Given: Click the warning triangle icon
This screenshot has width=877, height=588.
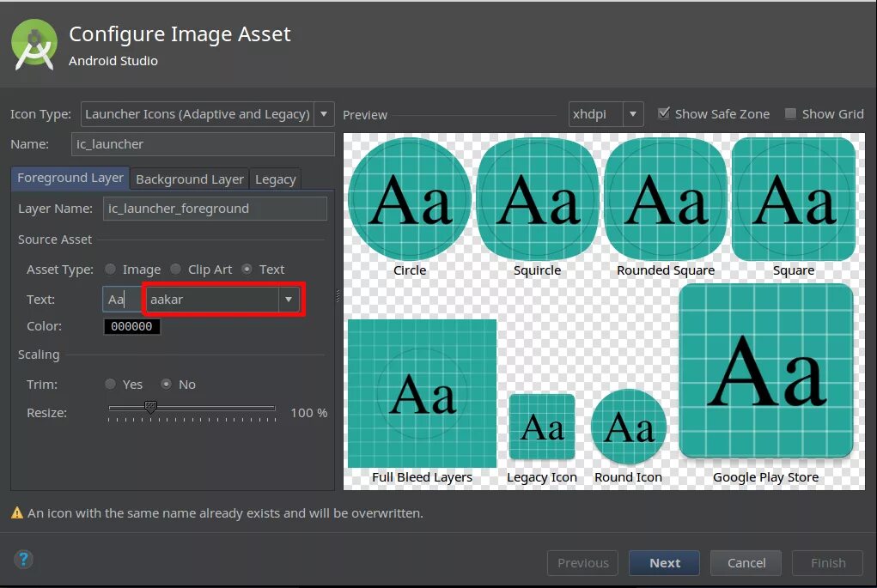Looking at the screenshot, I should 17,512.
